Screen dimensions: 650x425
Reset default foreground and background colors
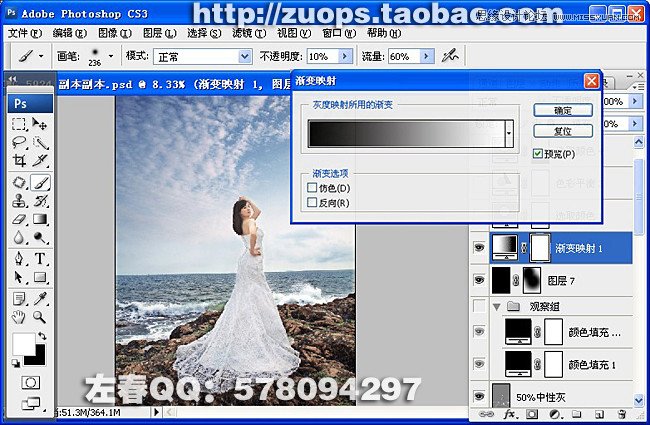[x=16, y=364]
